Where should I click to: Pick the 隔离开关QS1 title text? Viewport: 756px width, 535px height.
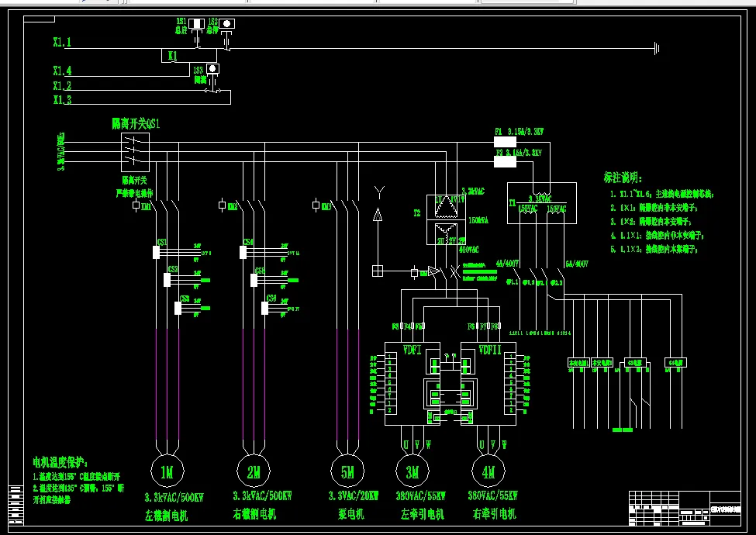coord(136,124)
